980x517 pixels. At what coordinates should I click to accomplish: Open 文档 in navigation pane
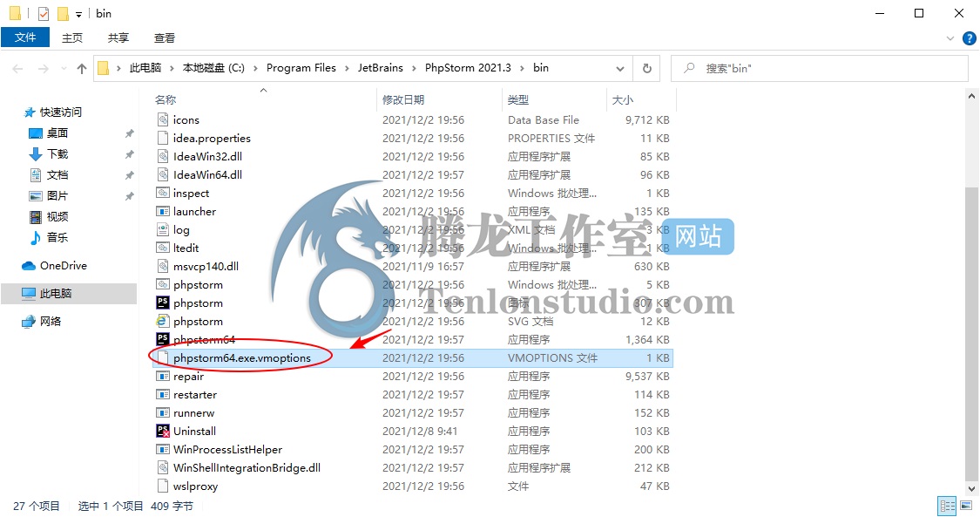tap(57, 175)
